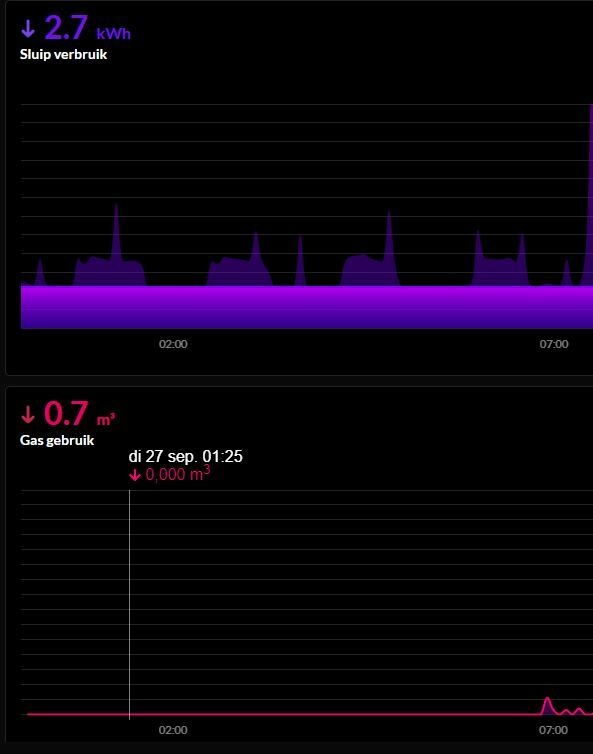Click the Gas gebruik title
The height and width of the screenshot is (754, 593).
tap(57, 440)
